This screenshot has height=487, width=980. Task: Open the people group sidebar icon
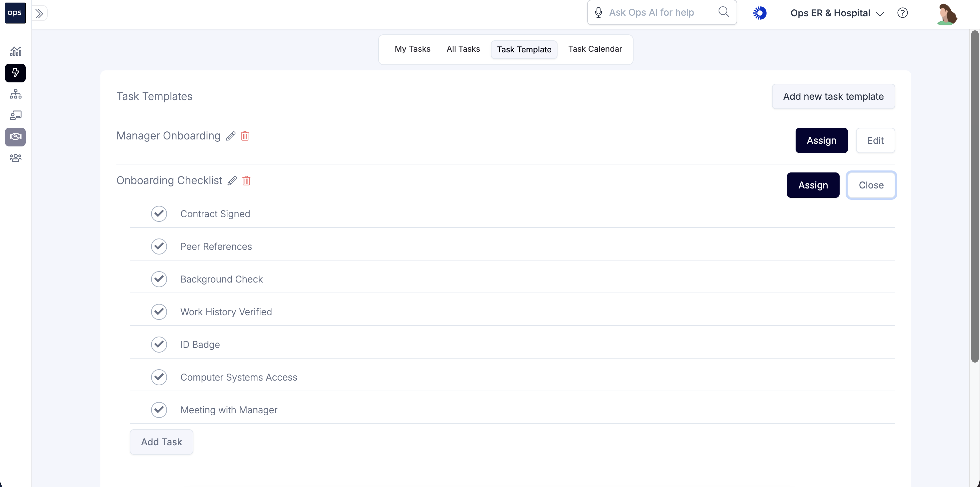[x=16, y=158]
